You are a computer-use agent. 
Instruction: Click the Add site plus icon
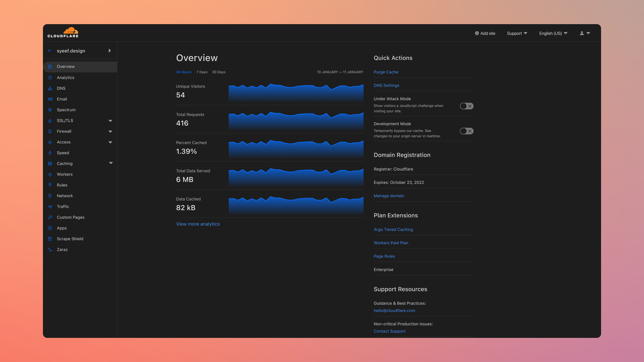[477, 33]
